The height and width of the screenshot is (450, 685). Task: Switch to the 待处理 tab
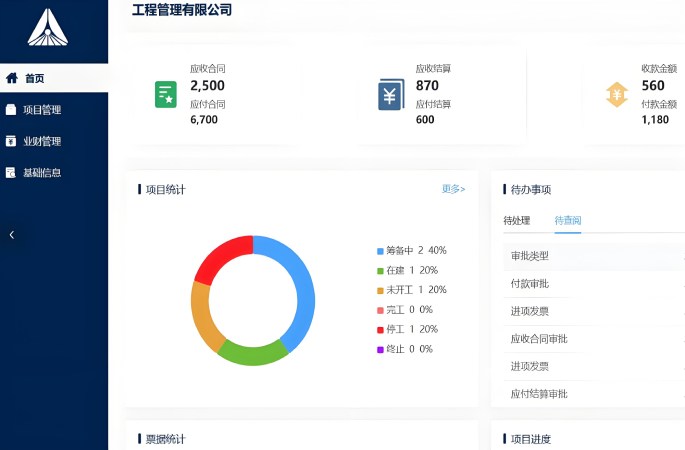[516, 221]
